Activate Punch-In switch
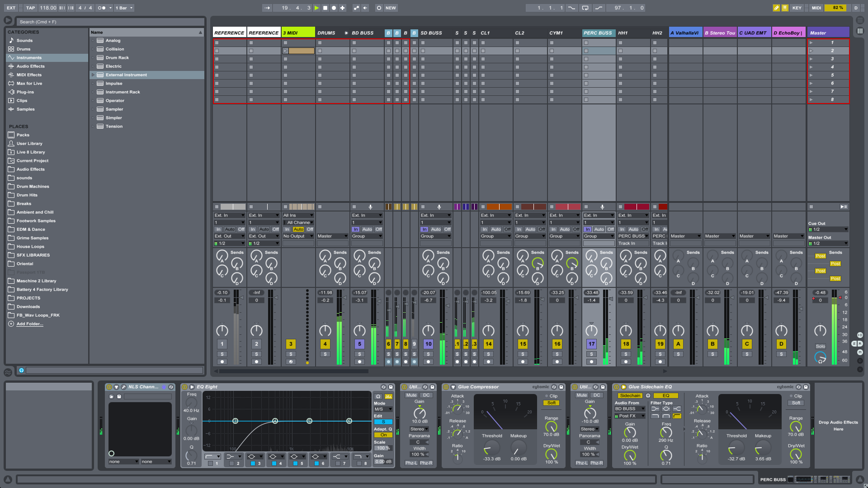 click(572, 8)
